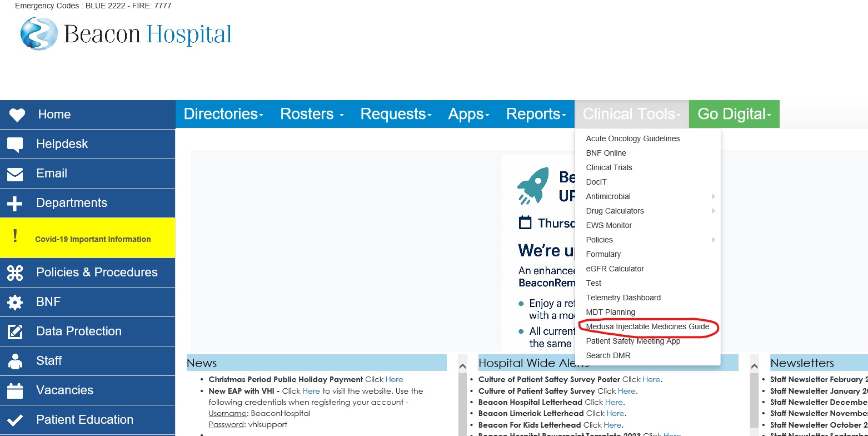The height and width of the screenshot is (436, 868).
Task: Click the Home heart icon
Action: 17,115
